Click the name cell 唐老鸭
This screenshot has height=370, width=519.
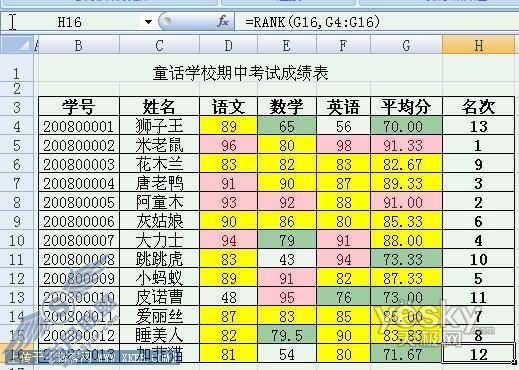tap(159, 183)
